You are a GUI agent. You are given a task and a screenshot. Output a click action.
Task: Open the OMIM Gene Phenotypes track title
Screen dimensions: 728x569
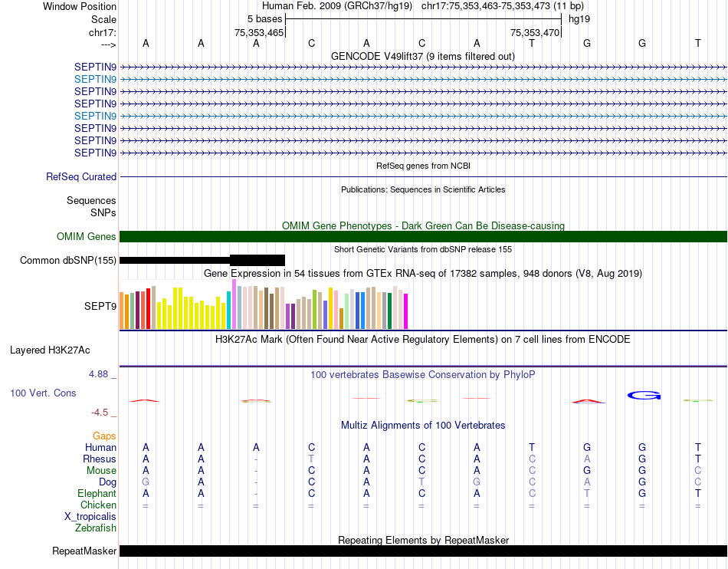(x=423, y=225)
